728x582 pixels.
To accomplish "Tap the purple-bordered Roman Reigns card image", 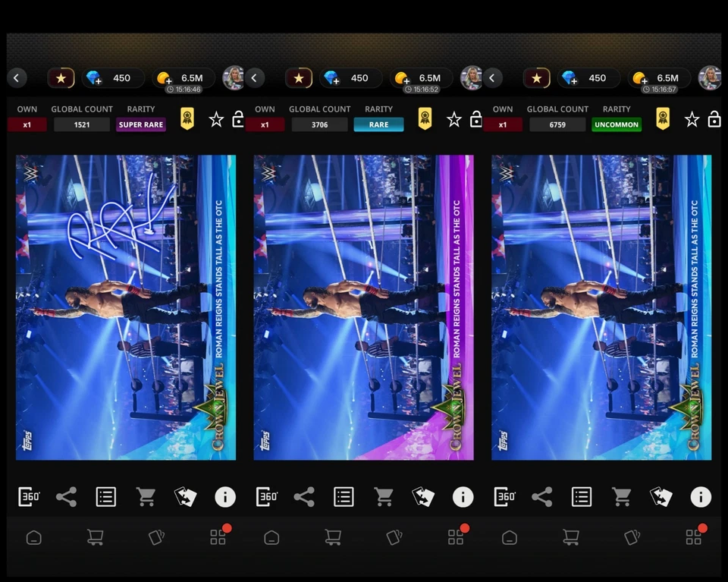I will point(363,307).
